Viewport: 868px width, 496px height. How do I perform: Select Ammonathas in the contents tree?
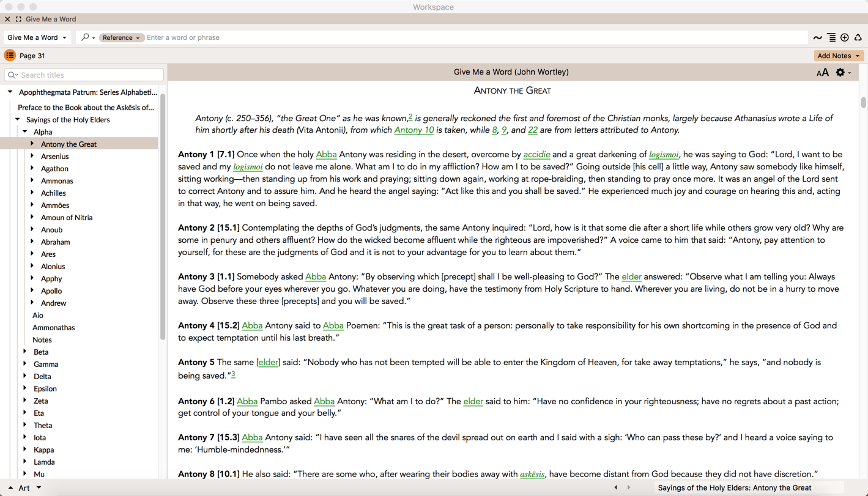(54, 328)
